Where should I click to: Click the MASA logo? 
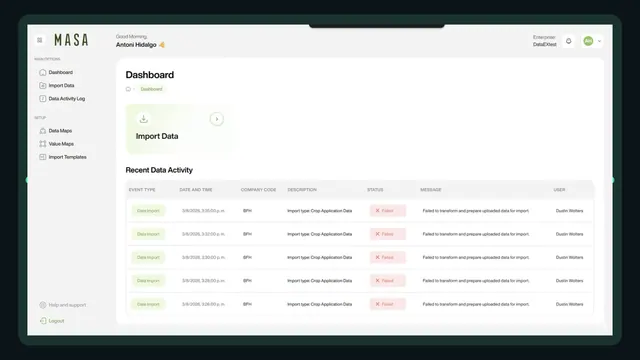[71, 40]
